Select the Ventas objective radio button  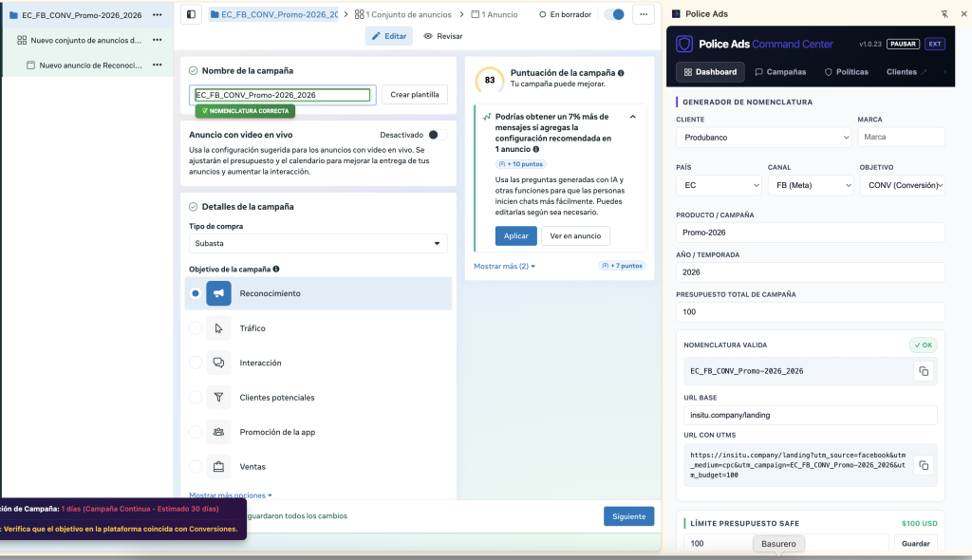coord(196,467)
